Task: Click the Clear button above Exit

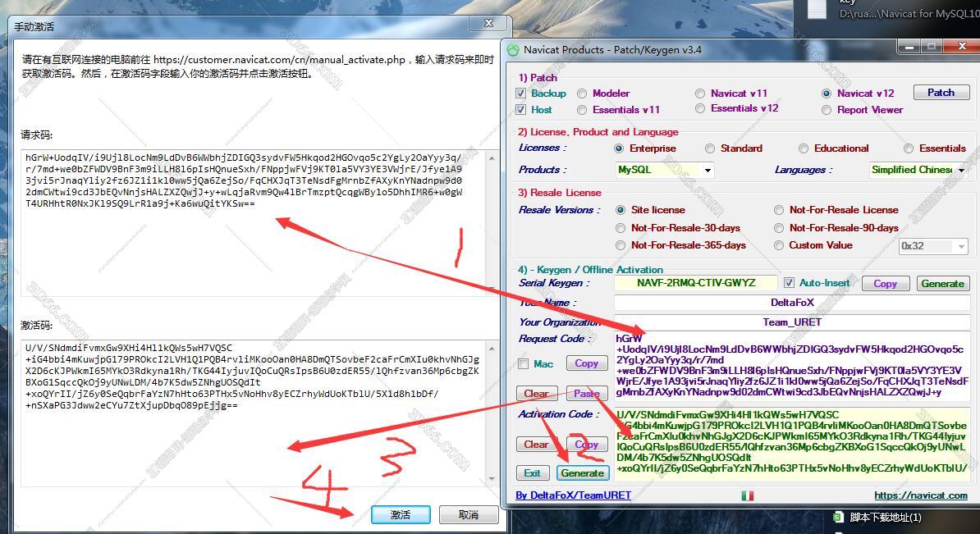Action: click(x=536, y=445)
